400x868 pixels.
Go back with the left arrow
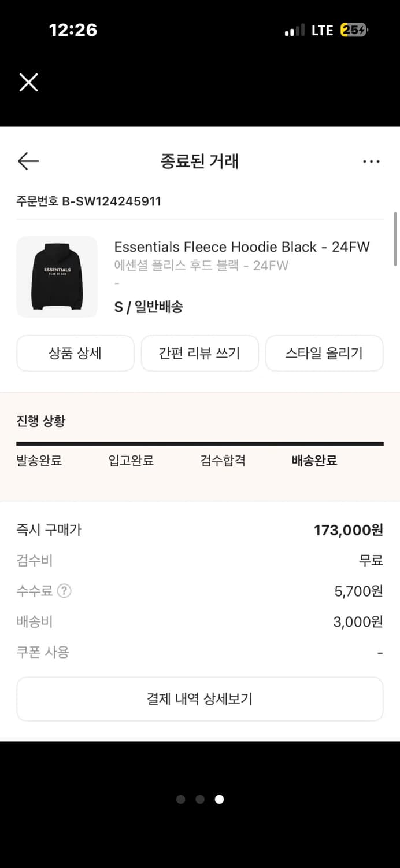click(x=28, y=161)
